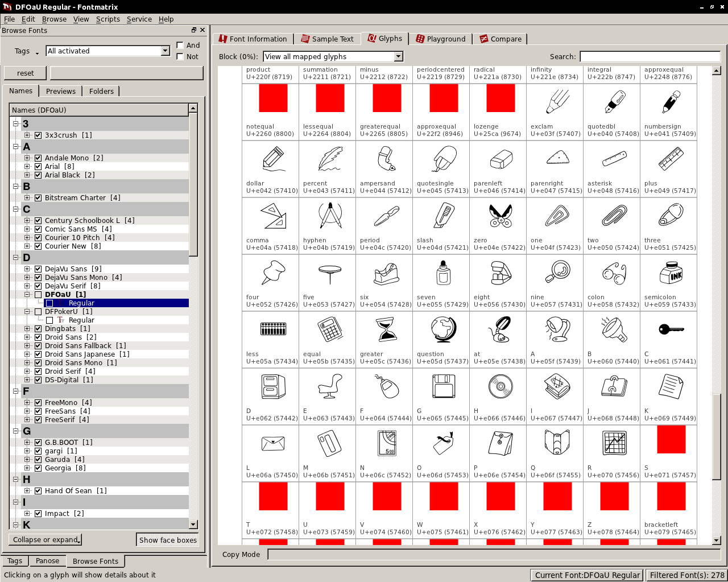Enable the Not checkbox
Screen dimensions: 728x582
point(180,56)
